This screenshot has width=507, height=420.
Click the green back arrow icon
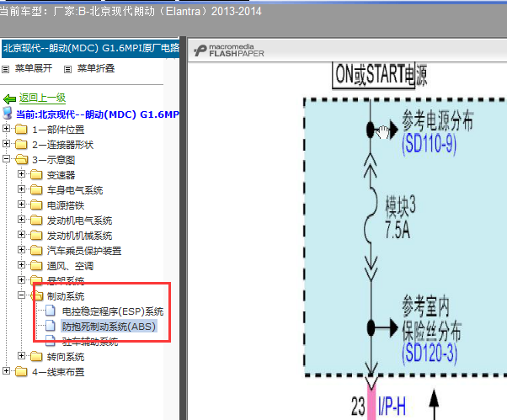pos(9,98)
